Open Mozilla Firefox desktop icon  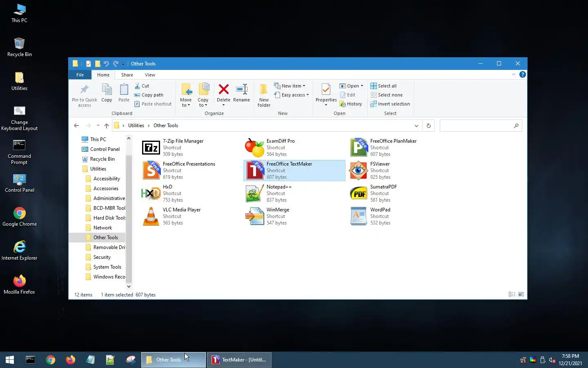20,285
